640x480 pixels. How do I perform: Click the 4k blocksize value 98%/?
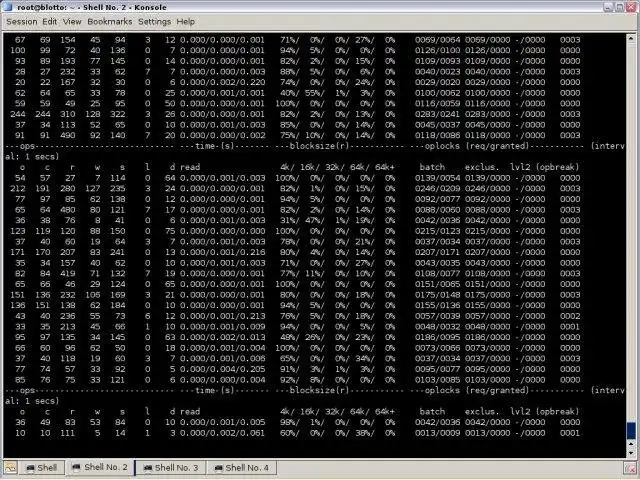click(289, 422)
